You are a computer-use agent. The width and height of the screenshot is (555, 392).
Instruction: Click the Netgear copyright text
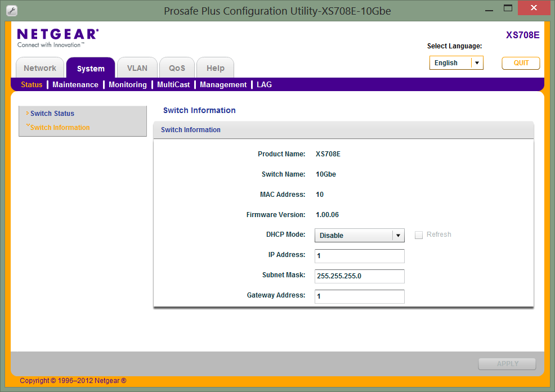point(73,380)
